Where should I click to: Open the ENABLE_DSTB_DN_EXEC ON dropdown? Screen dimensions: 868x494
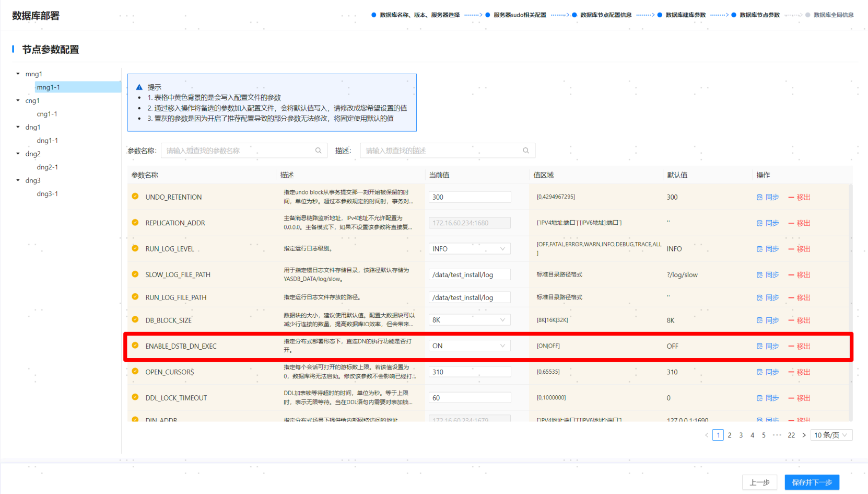pyautogui.click(x=470, y=346)
